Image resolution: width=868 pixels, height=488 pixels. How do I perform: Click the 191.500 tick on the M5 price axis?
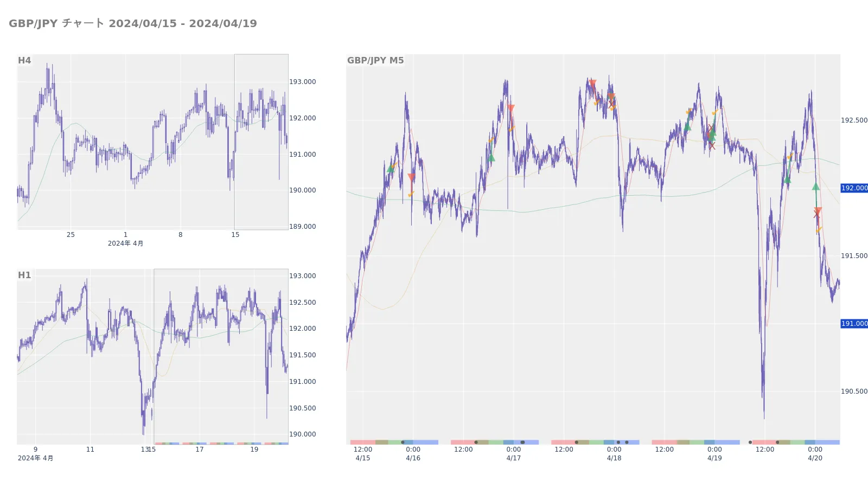tap(854, 256)
